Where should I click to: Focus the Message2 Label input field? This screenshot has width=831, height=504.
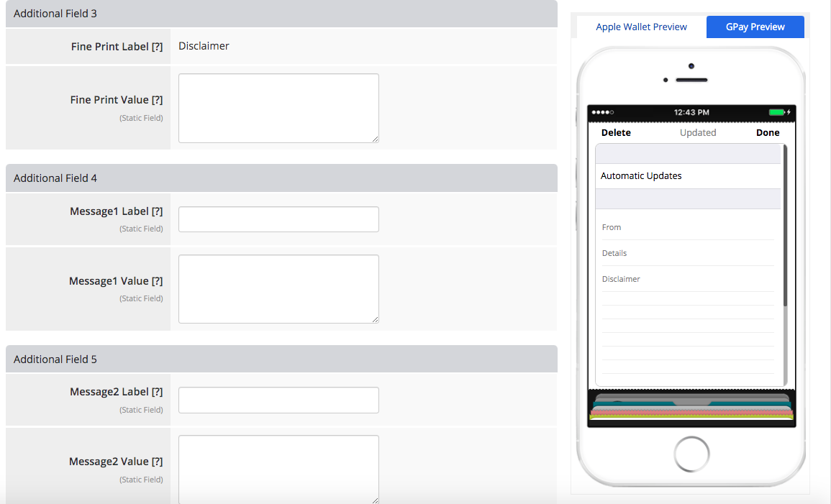[278, 400]
